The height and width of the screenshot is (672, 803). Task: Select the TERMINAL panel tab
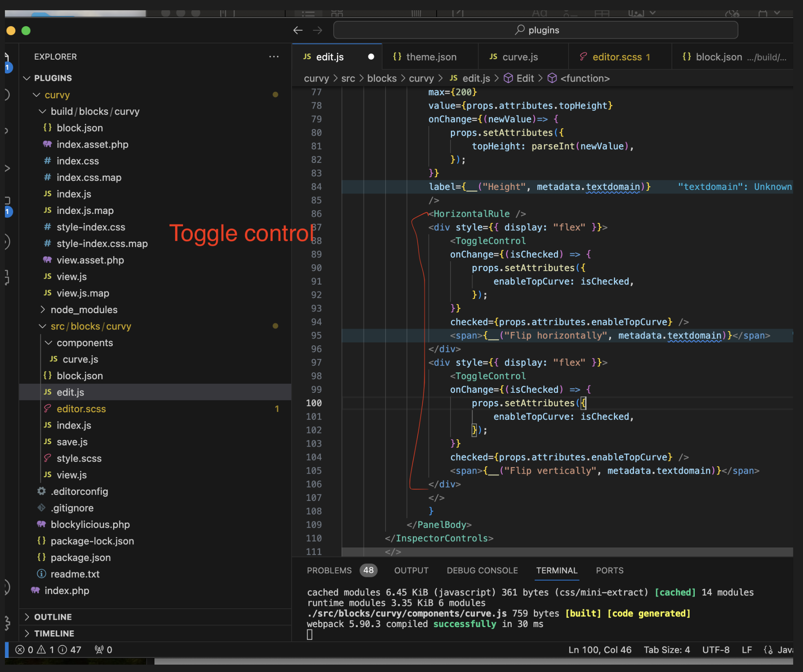557,570
